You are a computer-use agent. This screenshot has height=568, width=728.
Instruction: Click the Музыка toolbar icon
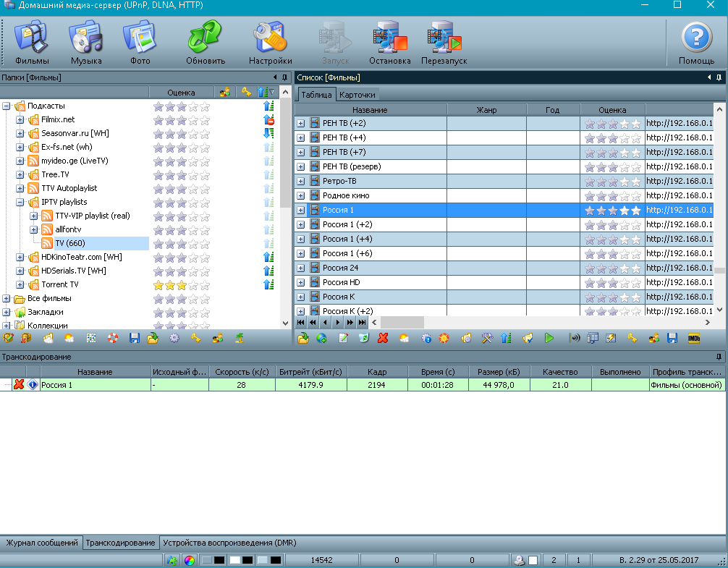[x=86, y=42]
